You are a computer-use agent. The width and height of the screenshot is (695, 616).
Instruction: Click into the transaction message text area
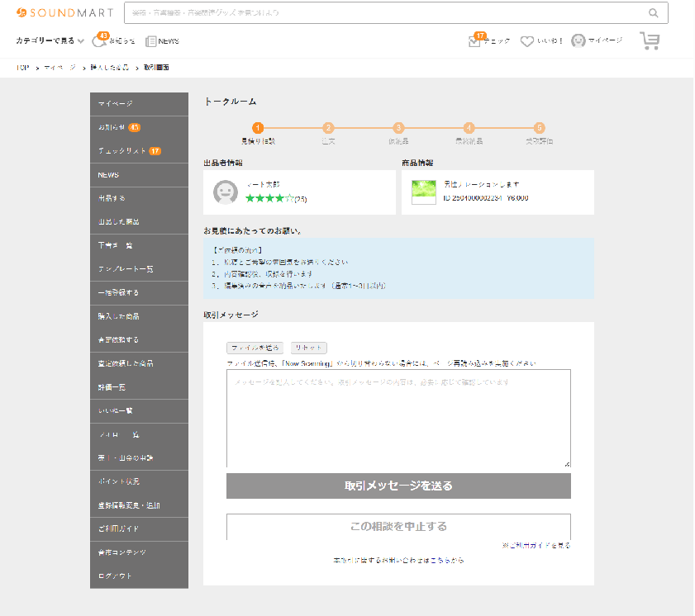[x=398, y=419]
